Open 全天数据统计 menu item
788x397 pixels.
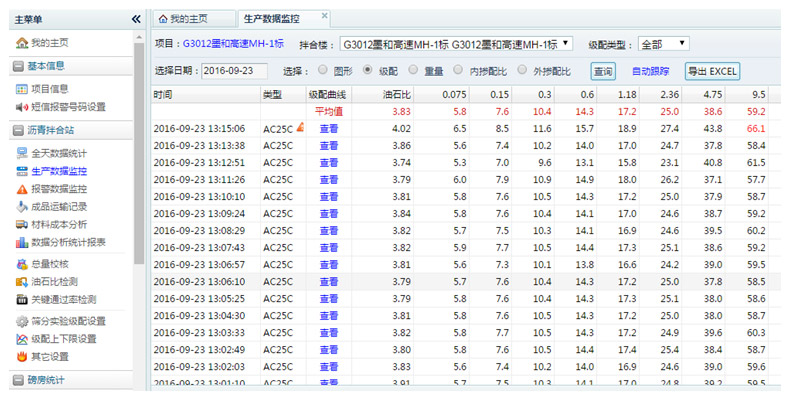tap(59, 153)
